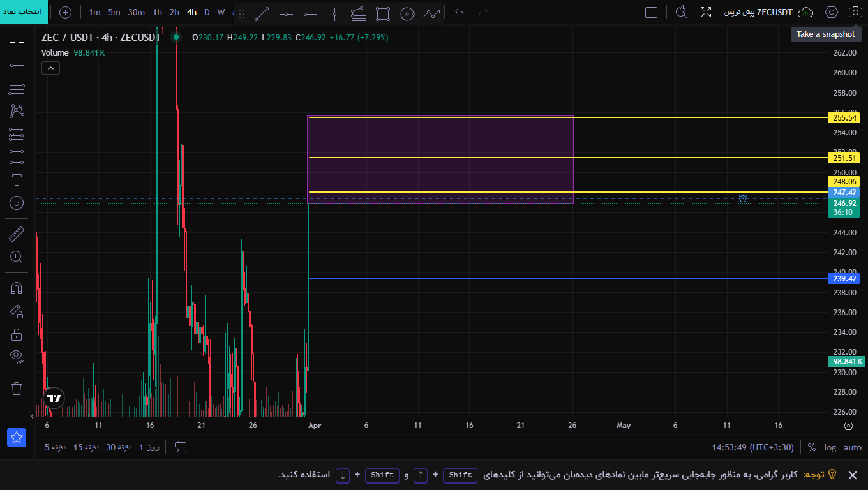Open the price scale settings gear
The width and height of the screenshot is (868, 490).
[848, 426]
